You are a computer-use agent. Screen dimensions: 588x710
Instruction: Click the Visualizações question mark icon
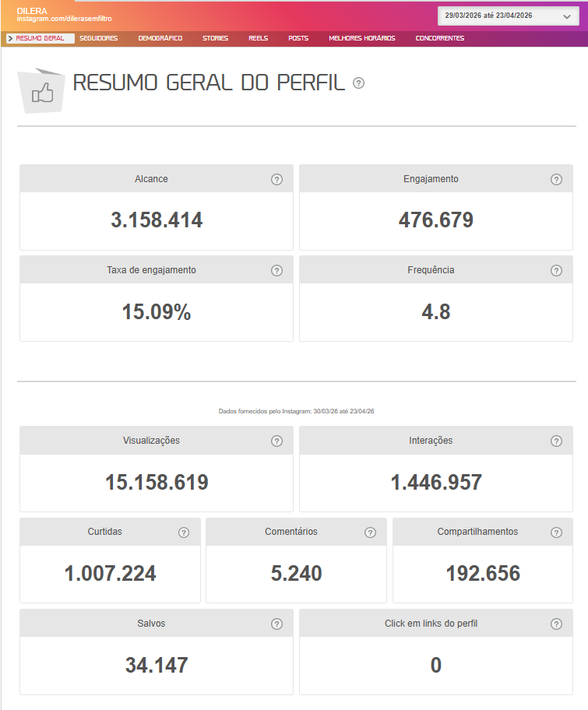(x=276, y=441)
